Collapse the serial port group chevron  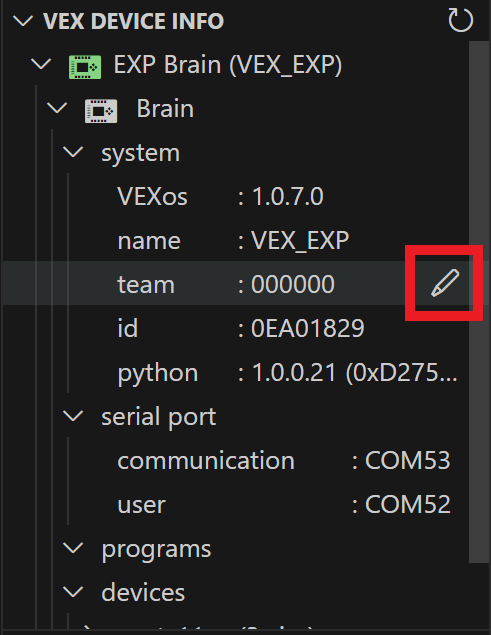[73, 416]
